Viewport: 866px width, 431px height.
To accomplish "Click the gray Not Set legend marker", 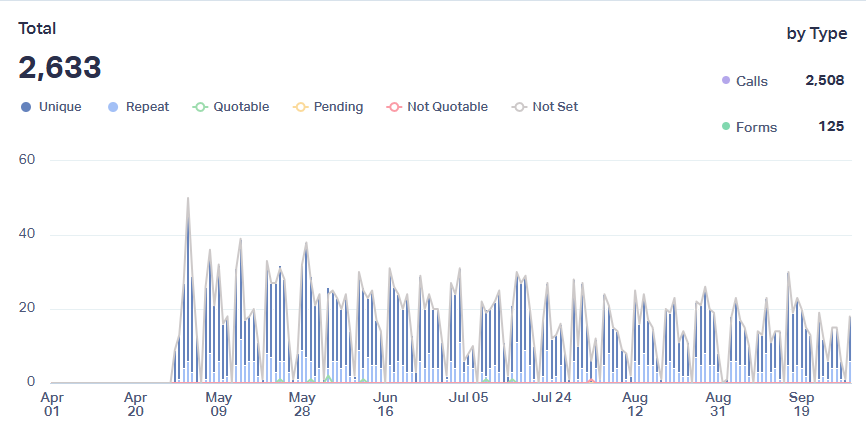I will (x=518, y=107).
